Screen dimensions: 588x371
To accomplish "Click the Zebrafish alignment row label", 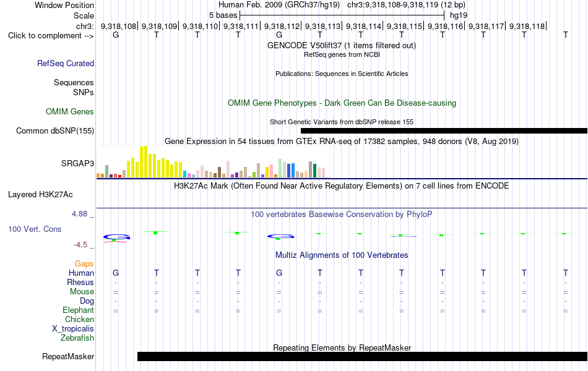I will coord(77,338).
